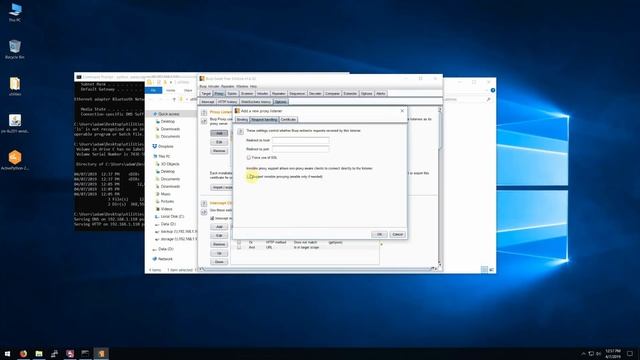640x360 pixels.
Task: Open Proxy HTTP history sub-tab
Action: tap(227, 102)
